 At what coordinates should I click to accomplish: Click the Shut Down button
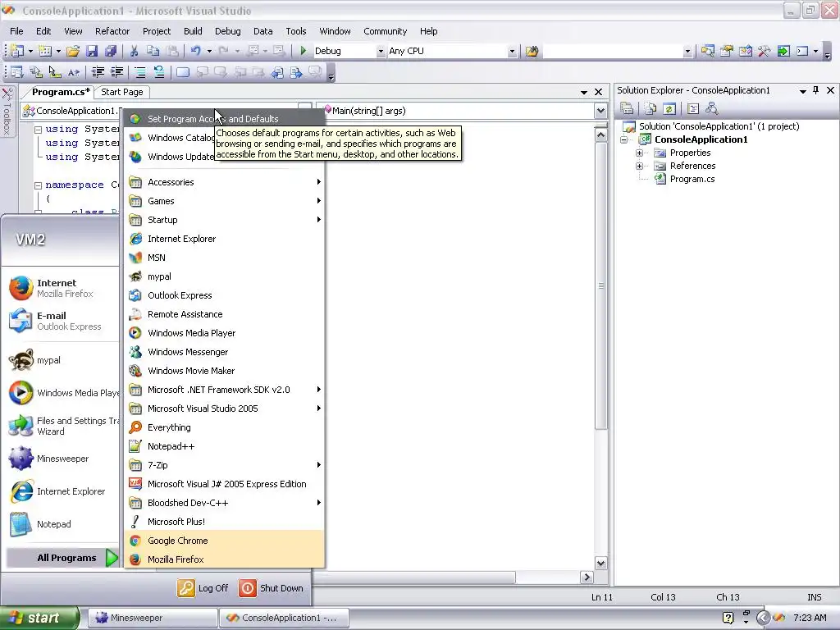(x=271, y=588)
